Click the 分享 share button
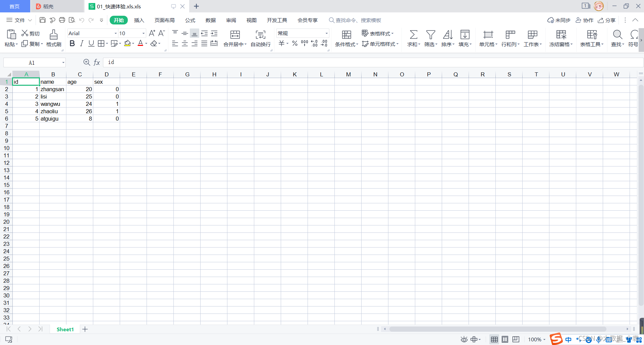 point(607,20)
